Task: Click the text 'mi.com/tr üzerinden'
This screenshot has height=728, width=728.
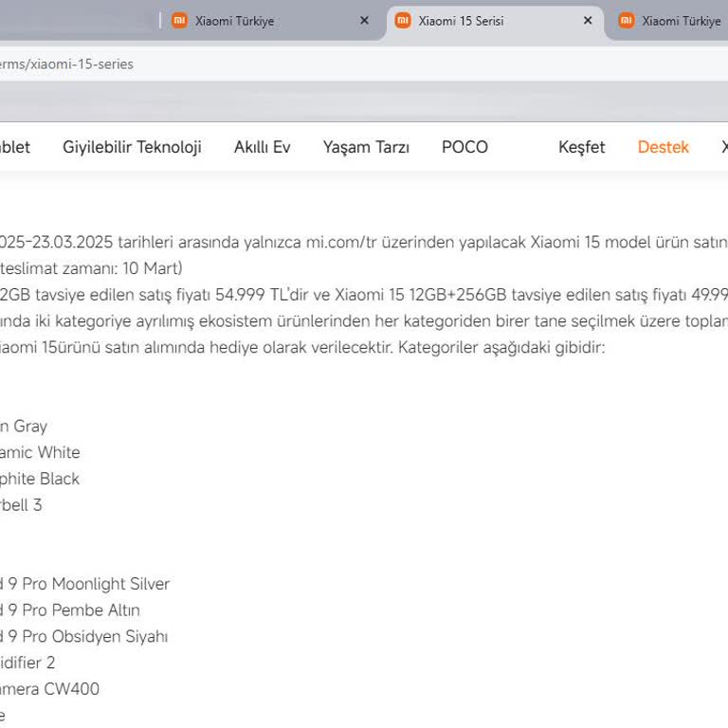Action: (x=380, y=243)
